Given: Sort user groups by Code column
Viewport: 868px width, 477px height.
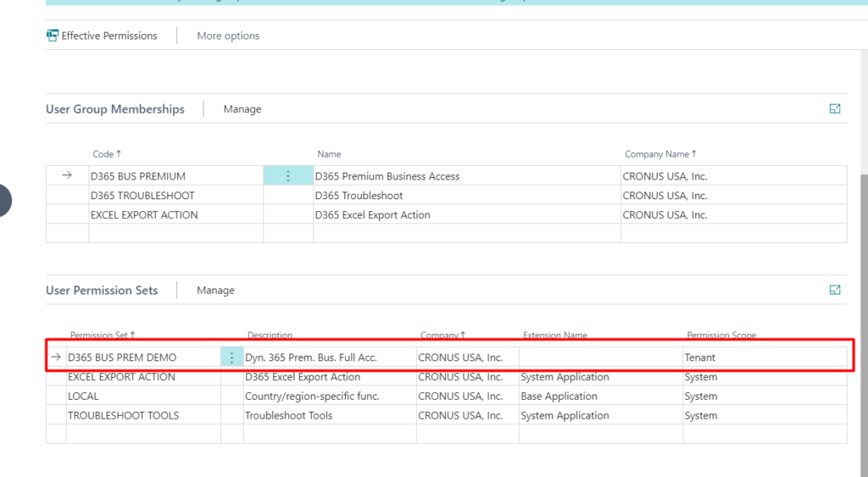Looking at the screenshot, I should pyautogui.click(x=106, y=154).
